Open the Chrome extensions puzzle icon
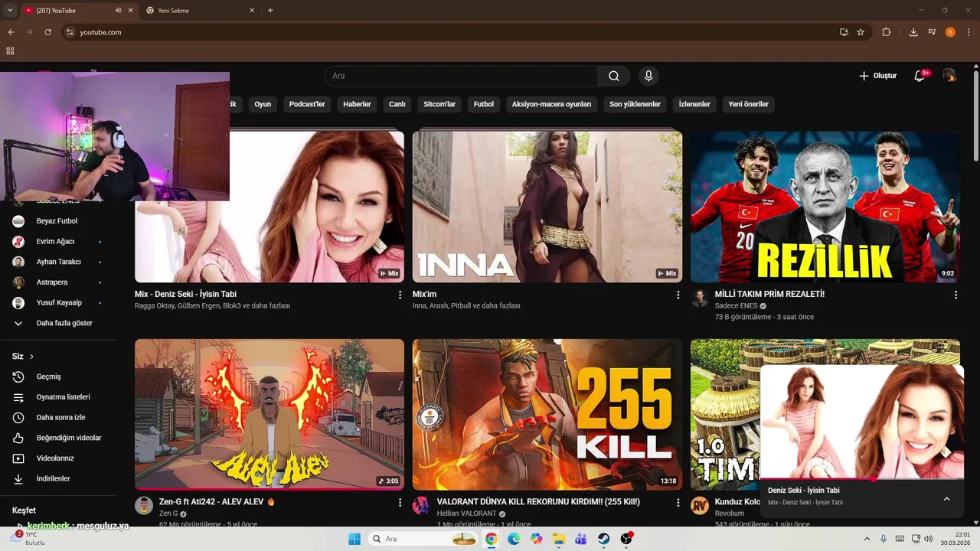Image resolution: width=980 pixels, height=551 pixels. tap(887, 32)
